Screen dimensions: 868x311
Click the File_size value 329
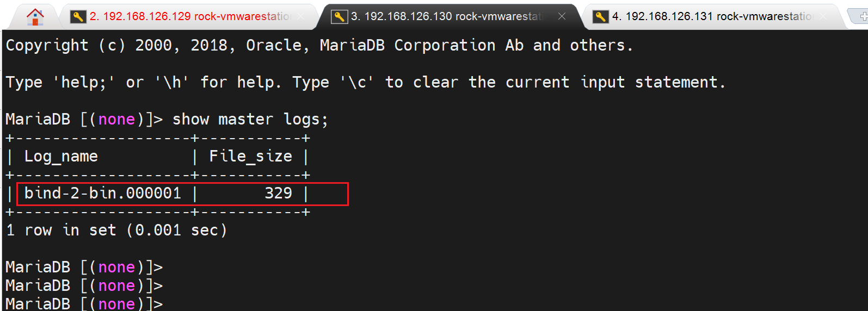278,193
